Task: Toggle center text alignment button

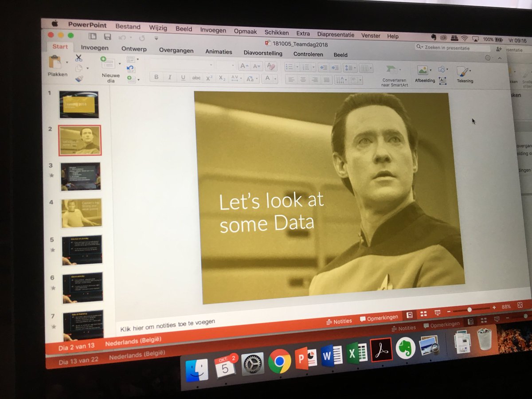Action: [303, 80]
